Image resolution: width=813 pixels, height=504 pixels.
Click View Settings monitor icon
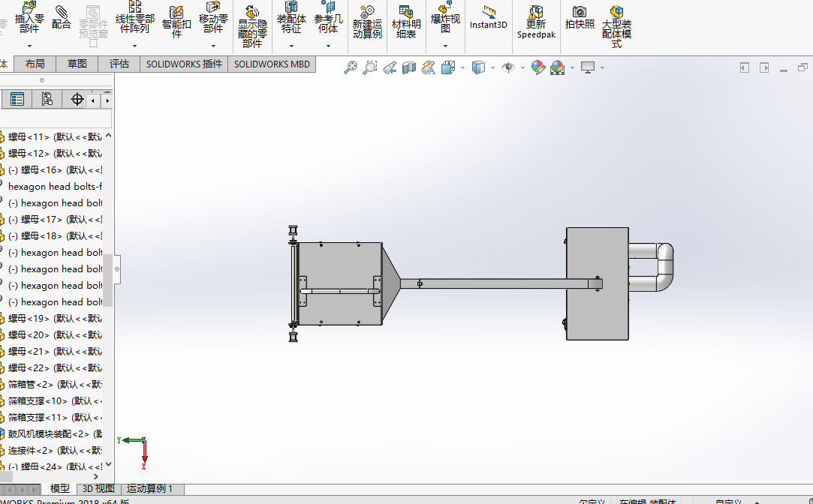pos(588,67)
